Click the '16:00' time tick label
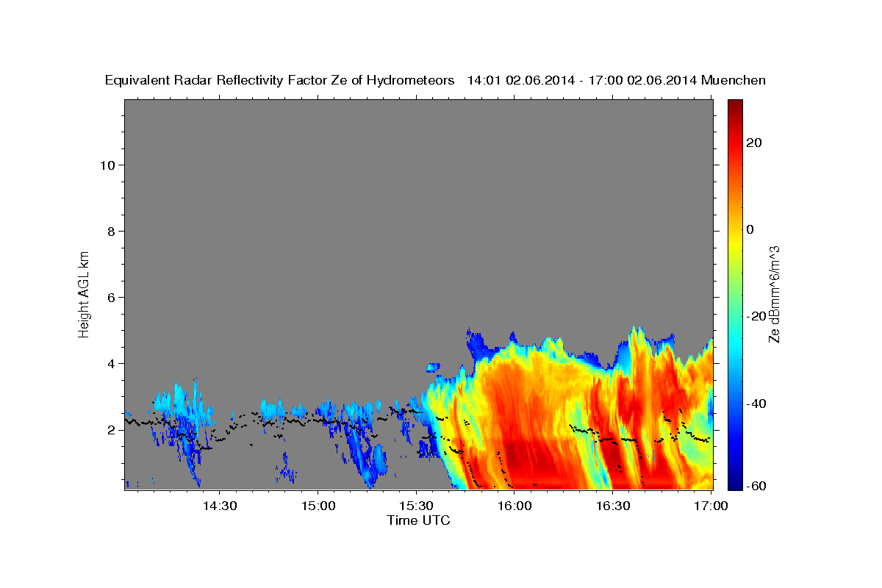This screenshot has width=882, height=588. tap(514, 506)
